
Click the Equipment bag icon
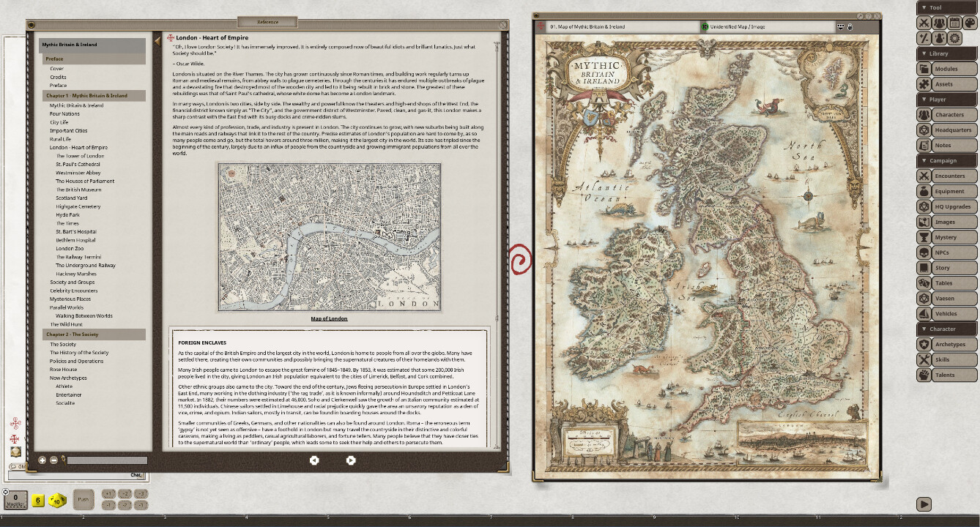924,192
